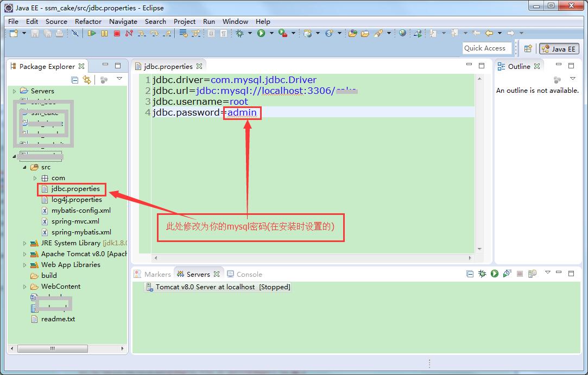Screen dimensions: 588x375
Task: Open the Run dropdown arrow in main toolbar
Action: [271, 33]
